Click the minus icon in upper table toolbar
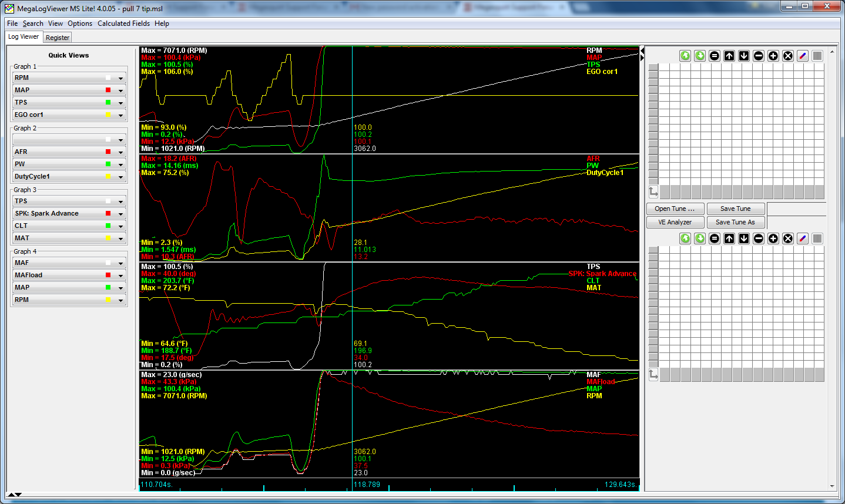 (x=759, y=56)
